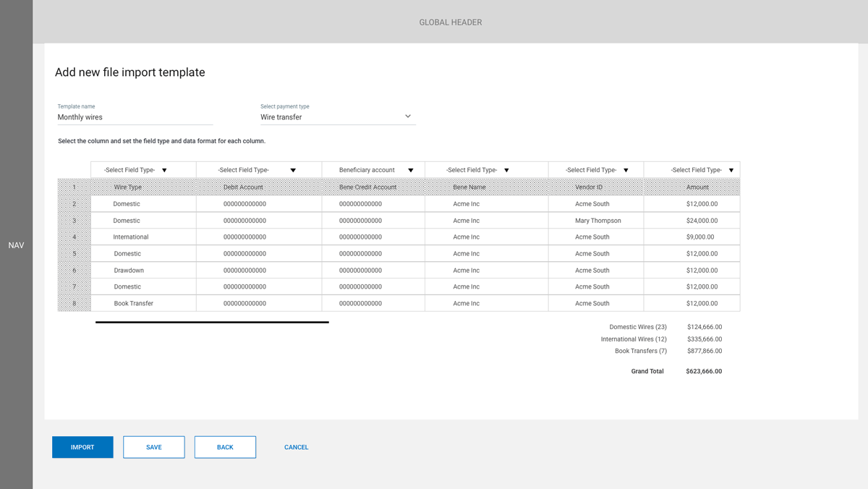Click the International wire type cell
868x489 pixels.
point(143,237)
